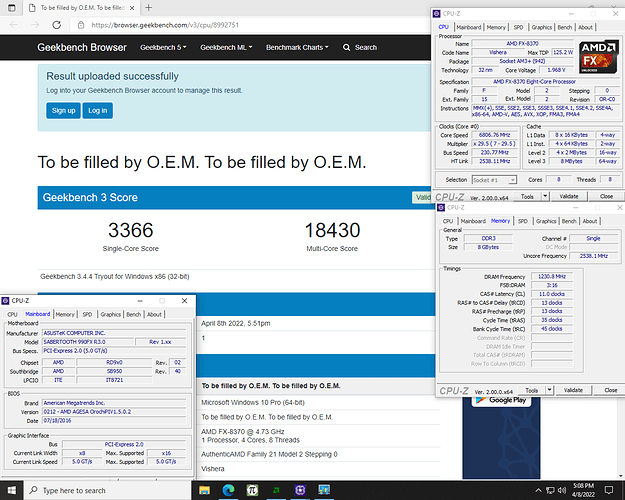Click the DRAM Frequency value 1230.8 MHz
Screen dimensions: 625x500
pos(552,276)
